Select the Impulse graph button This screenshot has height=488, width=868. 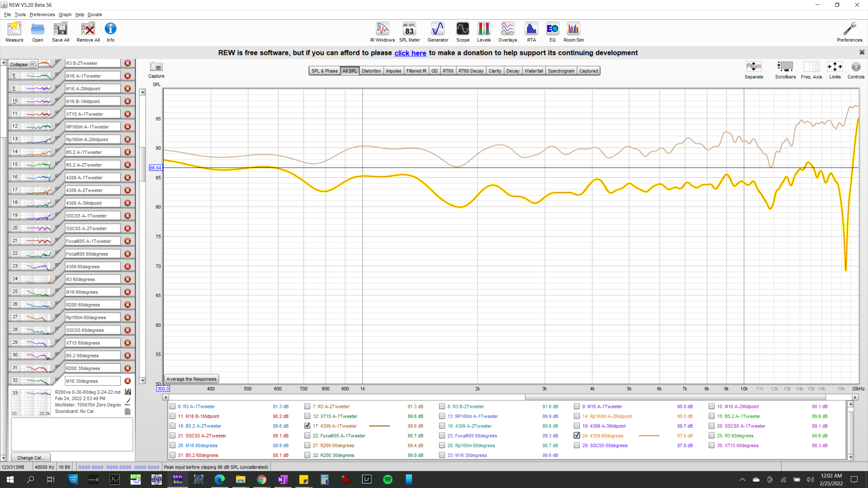pyautogui.click(x=393, y=71)
